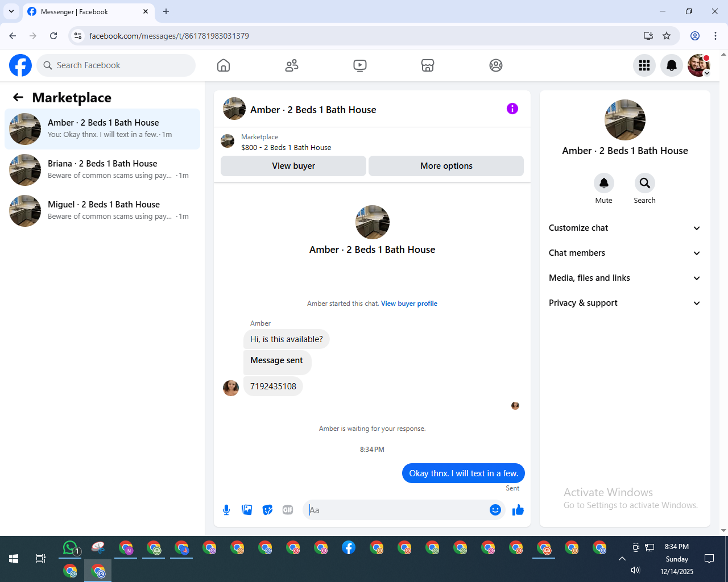
Task: Open the emoji picker smiley icon
Action: [495, 510]
